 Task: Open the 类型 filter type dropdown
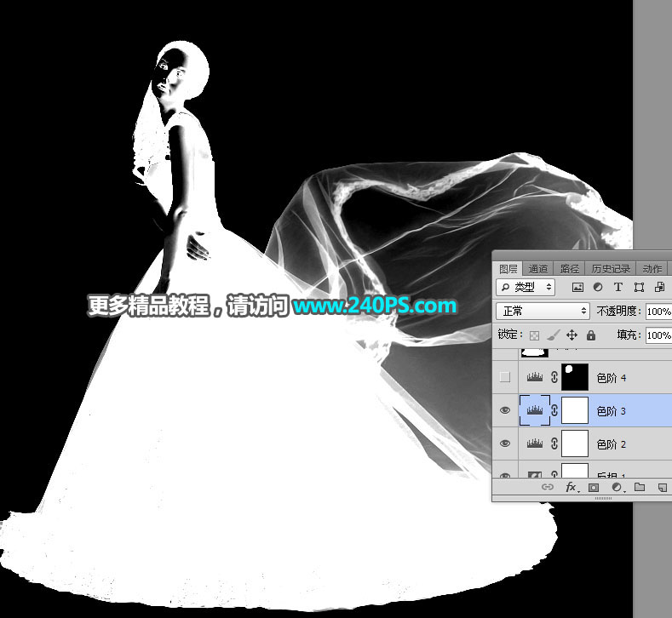[526, 288]
